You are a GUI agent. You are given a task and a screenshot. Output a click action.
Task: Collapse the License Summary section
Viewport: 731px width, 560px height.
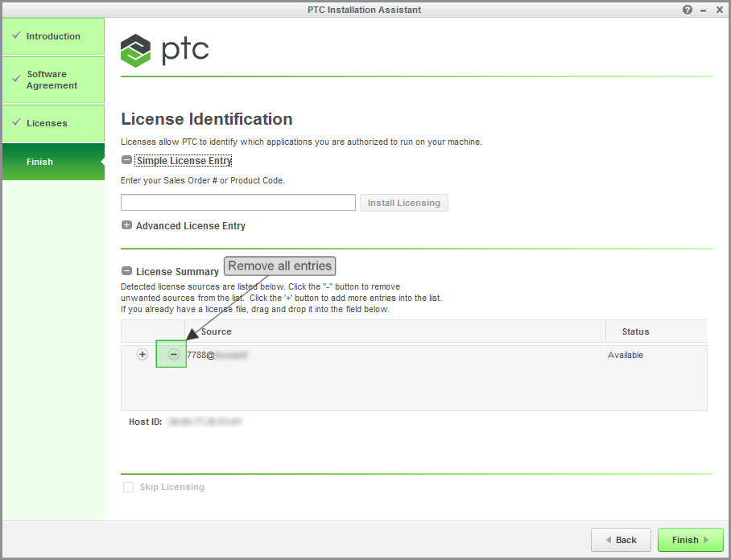[x=126, y=271]
